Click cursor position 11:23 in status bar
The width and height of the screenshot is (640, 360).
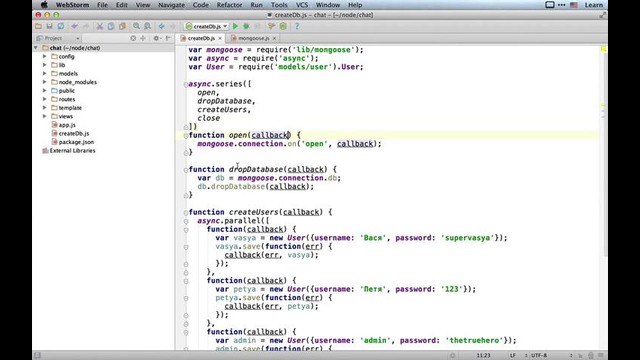483,355
